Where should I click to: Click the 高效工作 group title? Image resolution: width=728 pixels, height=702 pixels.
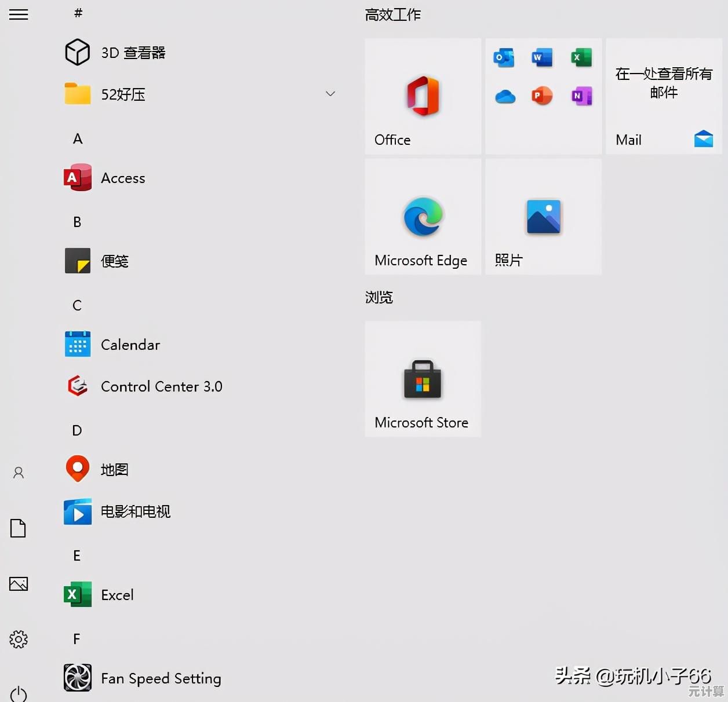coord(393,14)
